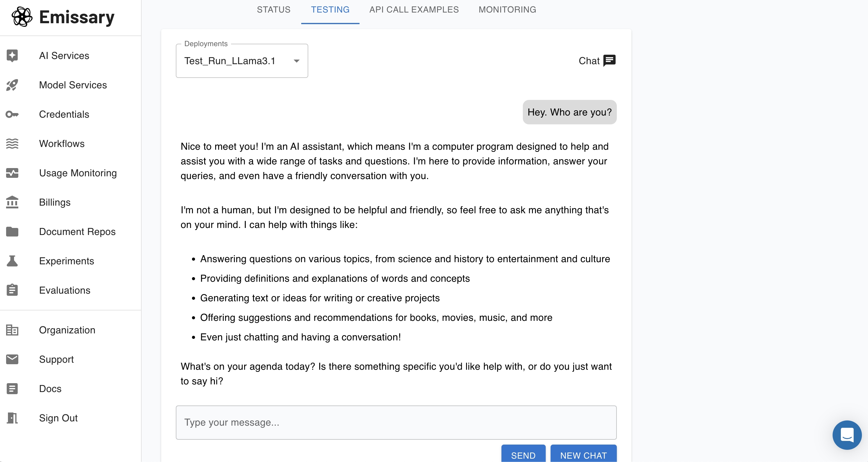The height and width of the screenshot is (462, 868).
Task: Focus the Type your message input
Action: [x=396, y=423]
